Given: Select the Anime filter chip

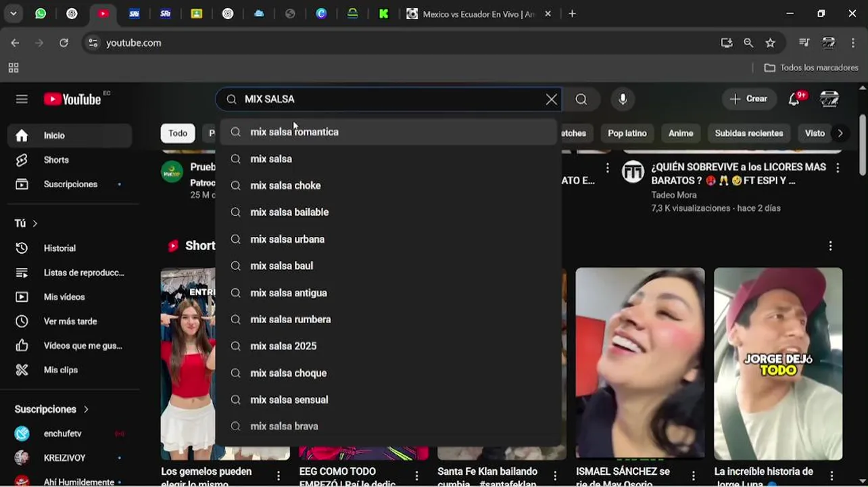Looking at the screenshot, I should [x=681, y=133].
